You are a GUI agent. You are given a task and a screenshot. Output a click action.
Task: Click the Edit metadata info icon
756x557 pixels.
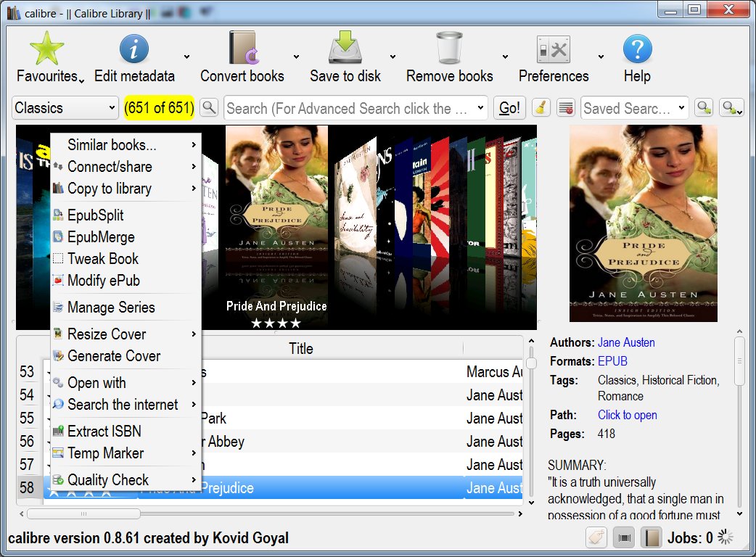[x=133, y=49]
